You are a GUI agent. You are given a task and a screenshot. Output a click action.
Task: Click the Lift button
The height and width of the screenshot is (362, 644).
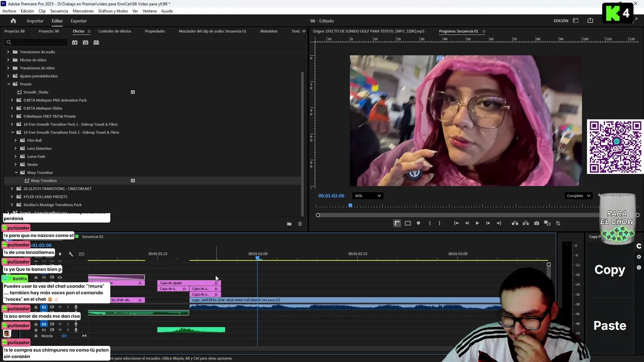[x=515, y=223]
